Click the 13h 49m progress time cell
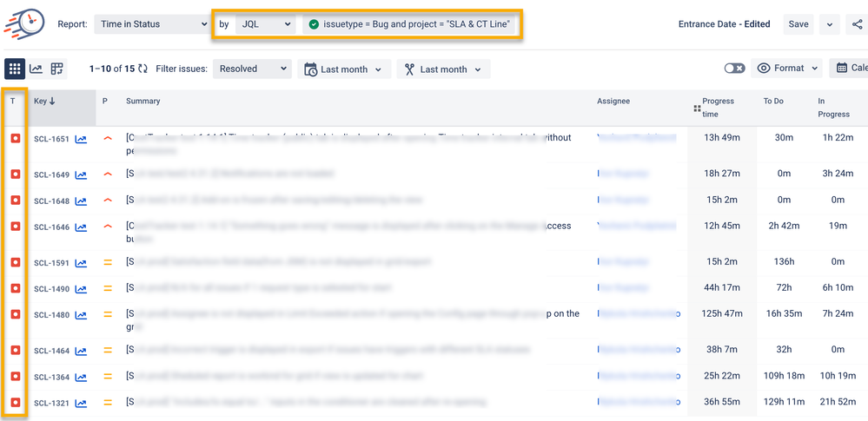The image size is (868, 421). point(722,137)
